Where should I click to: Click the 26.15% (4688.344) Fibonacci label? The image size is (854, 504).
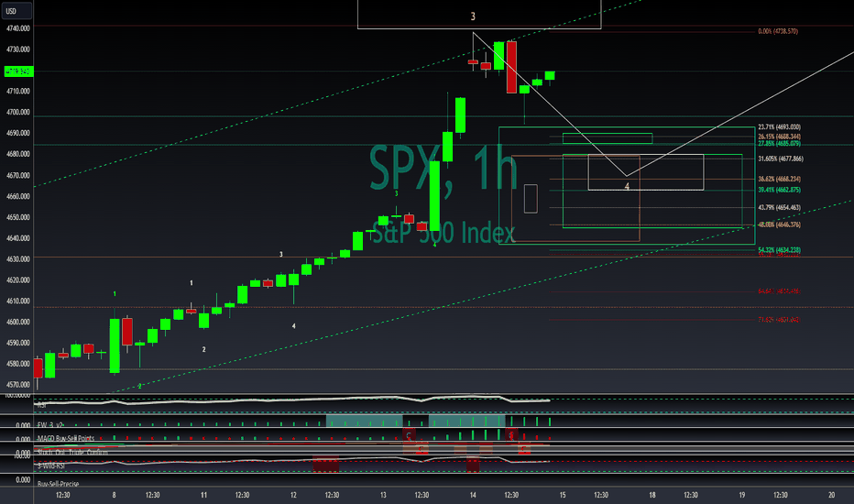(780, 137)
